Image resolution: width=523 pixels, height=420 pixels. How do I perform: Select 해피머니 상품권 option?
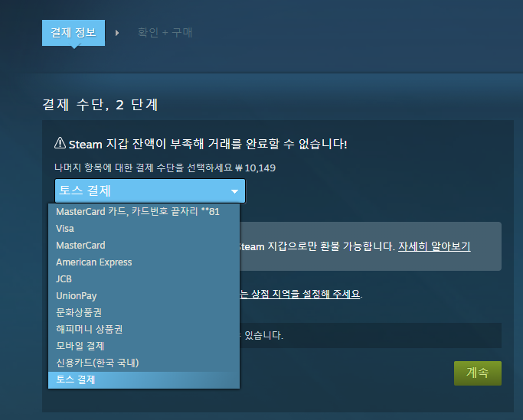coord(144,329)
